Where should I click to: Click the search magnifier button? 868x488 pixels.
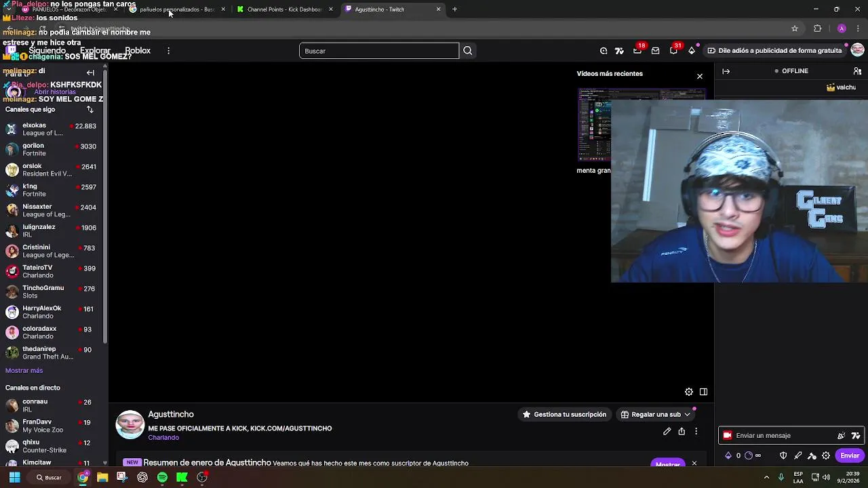[468, 51]
